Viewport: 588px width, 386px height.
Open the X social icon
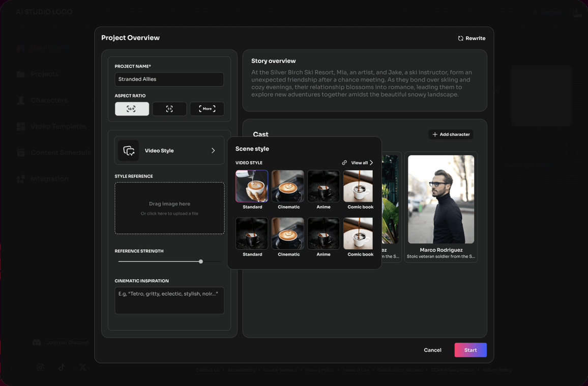pos(83,367)
